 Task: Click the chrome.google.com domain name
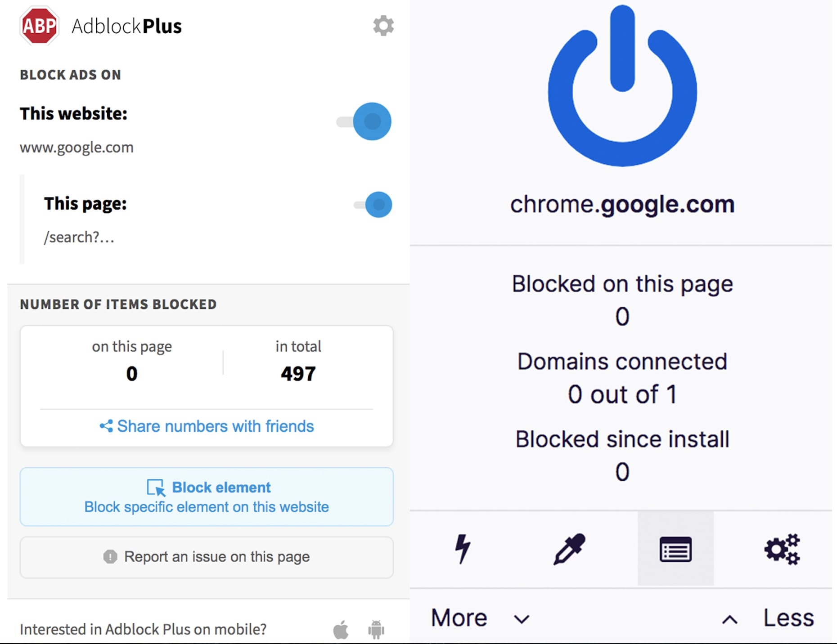(622, 205)
